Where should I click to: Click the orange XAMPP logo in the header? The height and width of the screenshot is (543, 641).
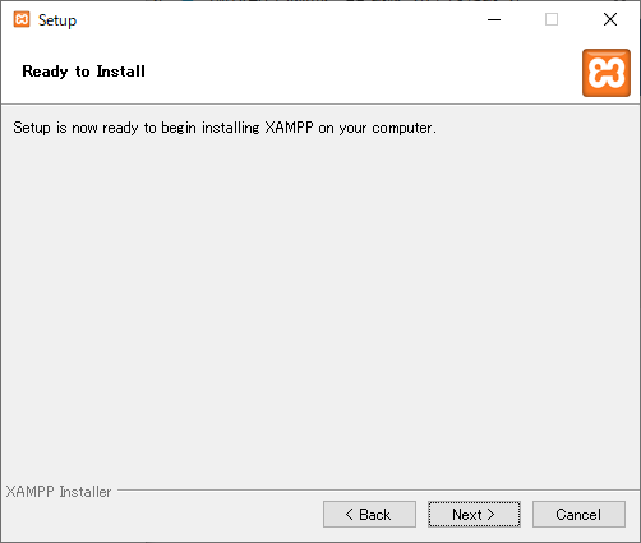[x=606, y=72]
